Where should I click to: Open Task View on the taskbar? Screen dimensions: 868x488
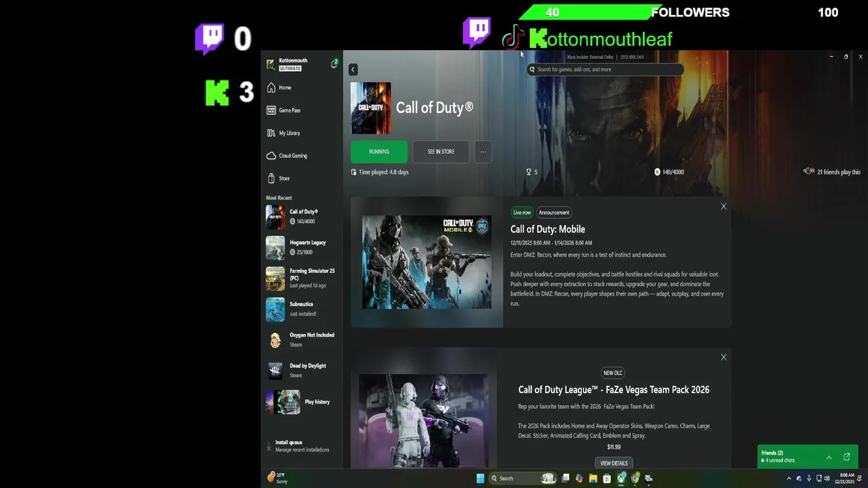click(x=566, y=479)
